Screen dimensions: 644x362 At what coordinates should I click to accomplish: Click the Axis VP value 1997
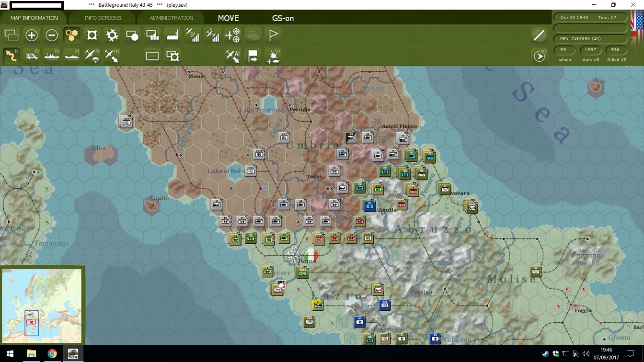(590, 50)
